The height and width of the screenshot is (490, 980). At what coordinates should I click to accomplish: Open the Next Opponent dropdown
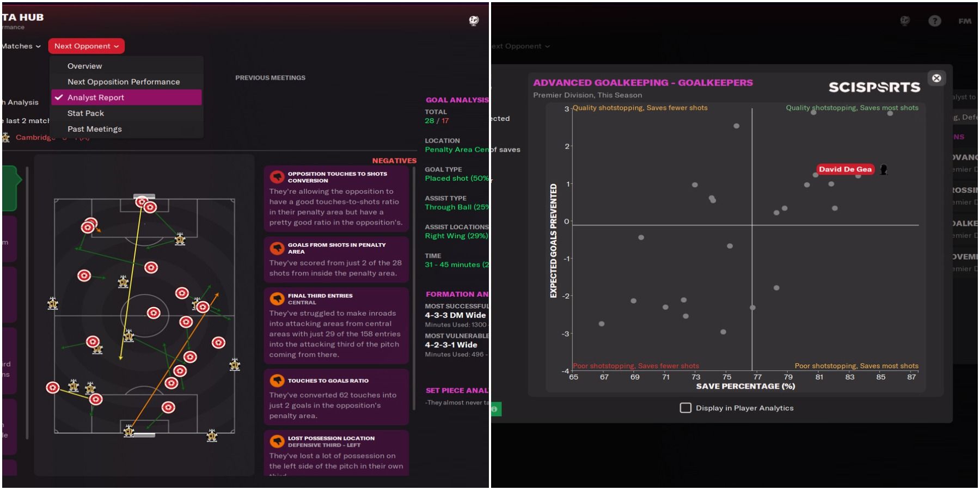pyautogui.click(x=86, y=46)
